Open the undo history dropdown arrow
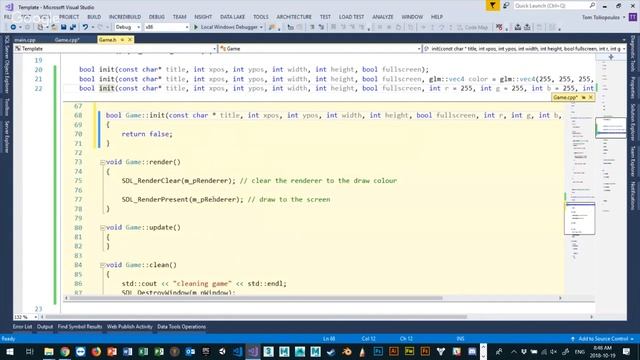The height and width of the screenshot is (360, 640). (93, 27)
